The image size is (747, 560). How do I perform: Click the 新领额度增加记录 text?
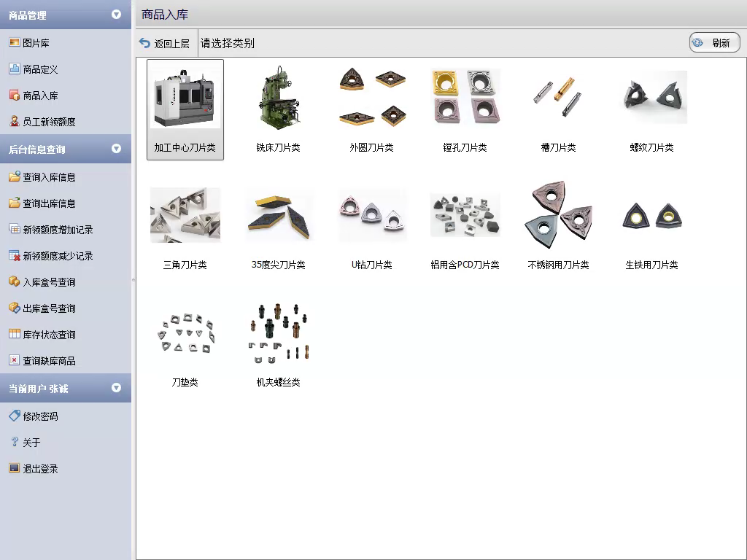tap(58, 230)
